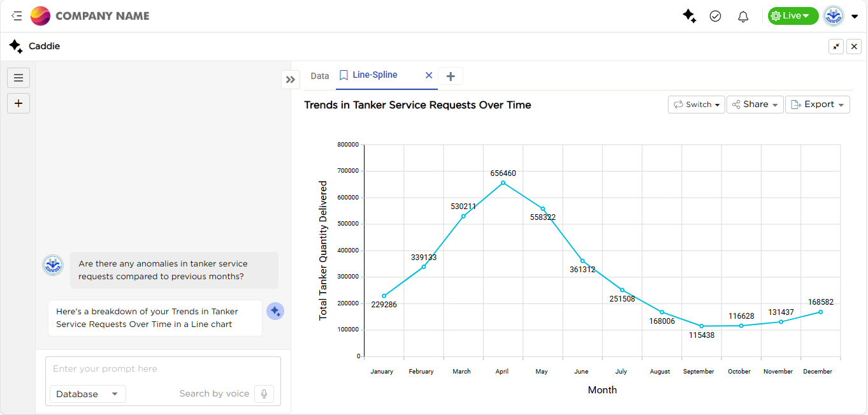Toggle the green Live mode button
This screenshot has height=415, width=868.
pyautogui.click(x=793, y=16)
